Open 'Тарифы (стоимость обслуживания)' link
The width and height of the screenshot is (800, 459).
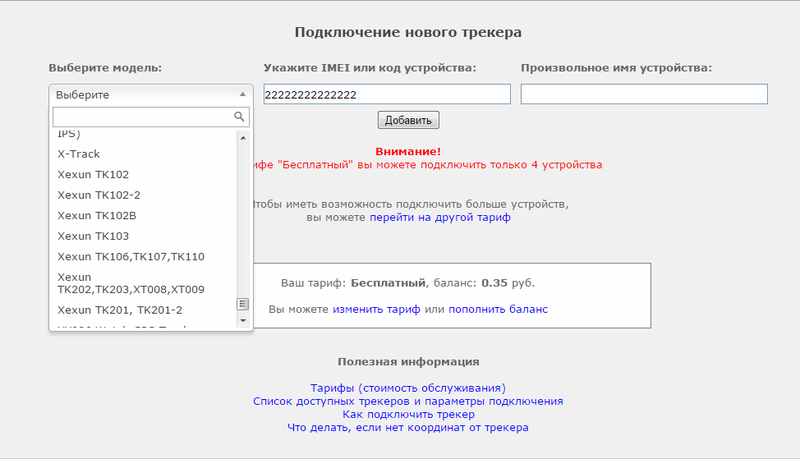click(408, 387)
